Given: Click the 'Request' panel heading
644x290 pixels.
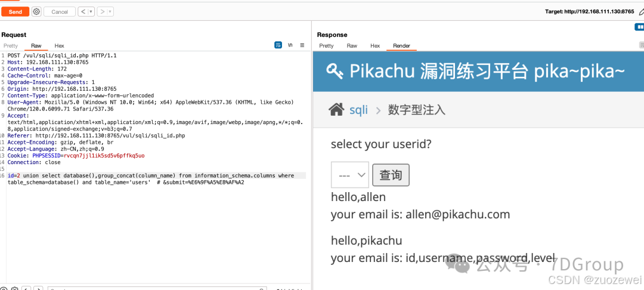Looking at the screenshot, I should pyautogui.click(x=14, y=35).
